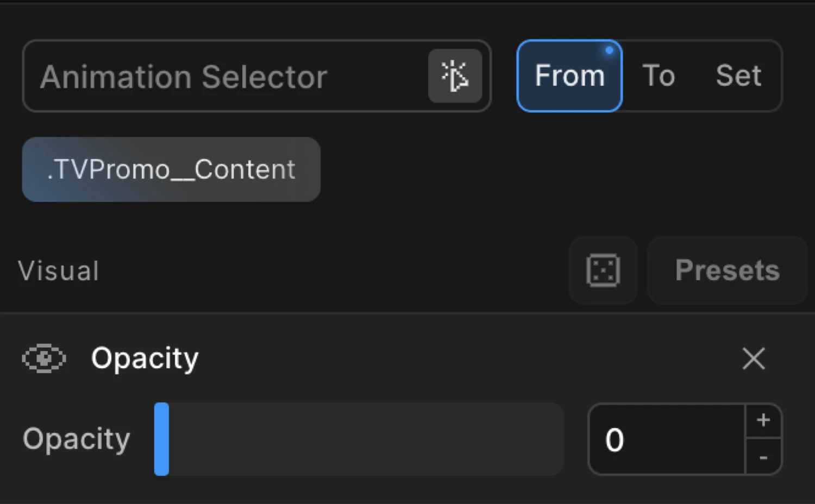Viewport: 815px width, 504px height.
Task: Select the From tab in the state switcher
Action: point(569,75)
